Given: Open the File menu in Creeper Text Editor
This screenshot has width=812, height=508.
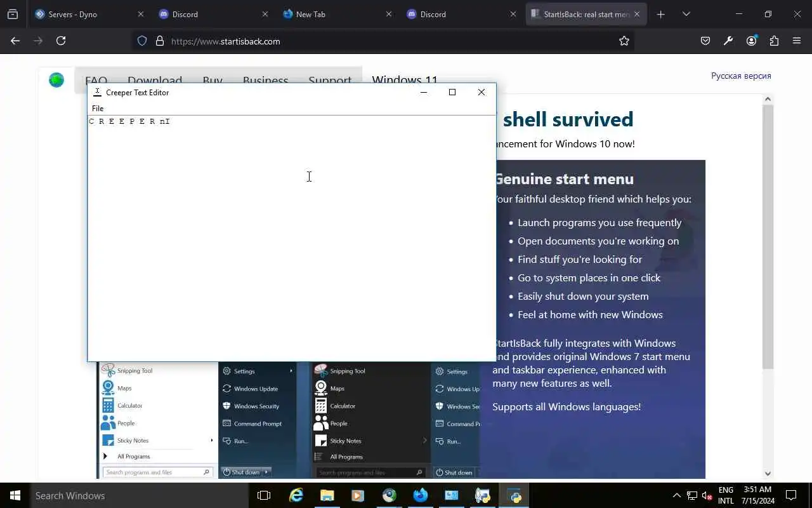Looking at the screenshot, I should tap(98, 109).
